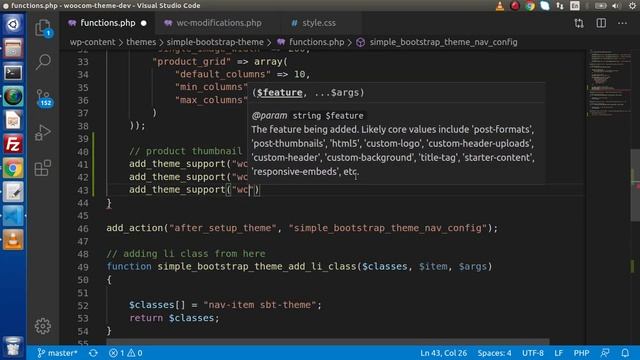640x360 pixels.
Task: Click the vertical editor scrollbar
Action: pos(635,186)
